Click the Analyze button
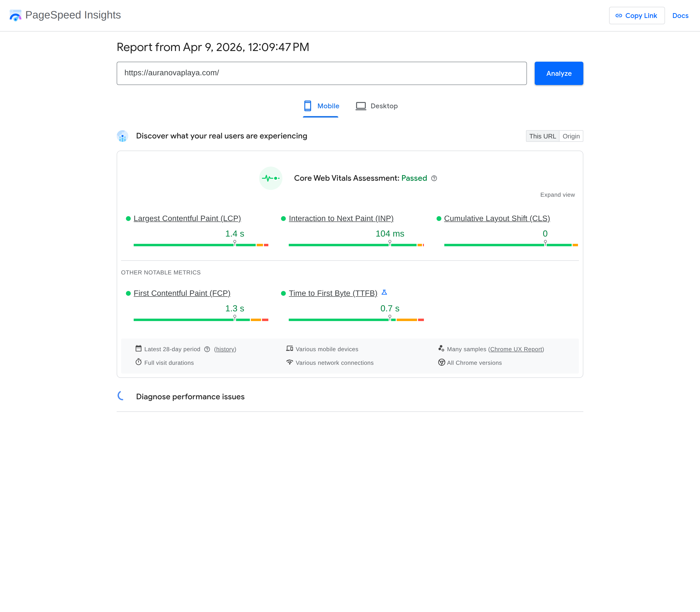Screen dimensions: 700x612 [559, 73]
